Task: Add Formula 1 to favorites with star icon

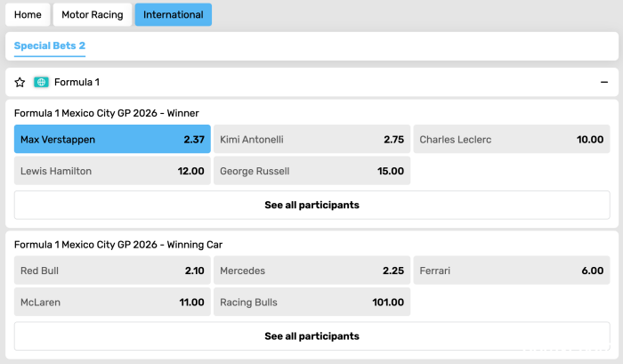Action: click(x=20, y=82)
